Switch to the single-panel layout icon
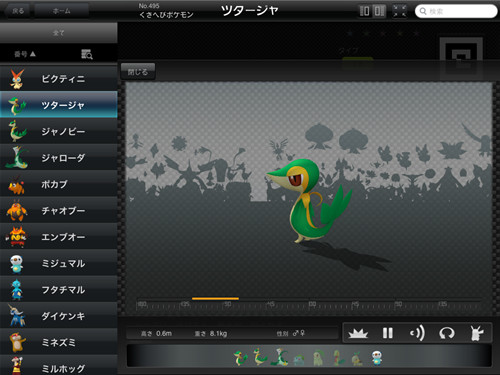Viewport: 500px width, 375px height. (x=364, y=11)
